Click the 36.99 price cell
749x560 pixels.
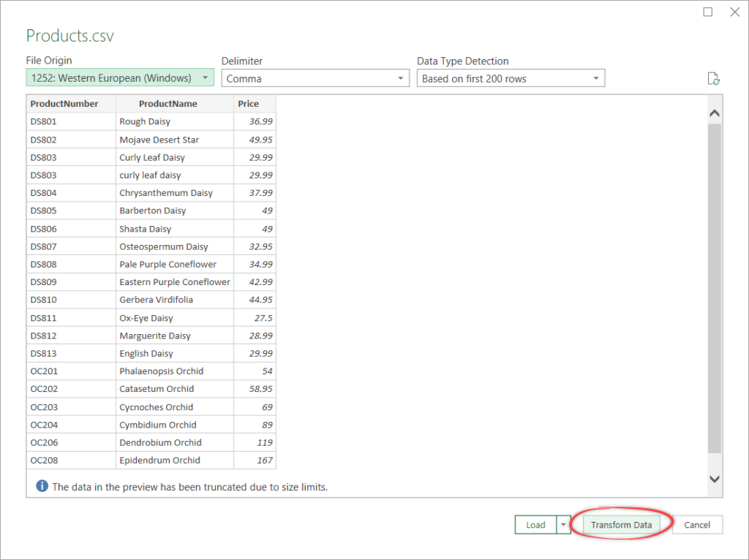pyautogui.click(x=255, y=121)
